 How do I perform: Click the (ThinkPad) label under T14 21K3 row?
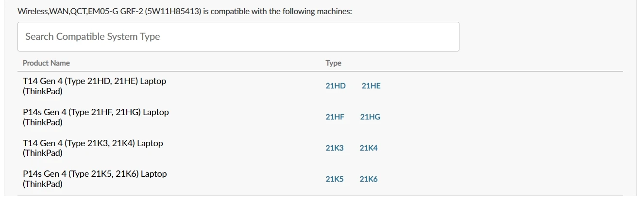pyautogui.click(x=43, y=153)
